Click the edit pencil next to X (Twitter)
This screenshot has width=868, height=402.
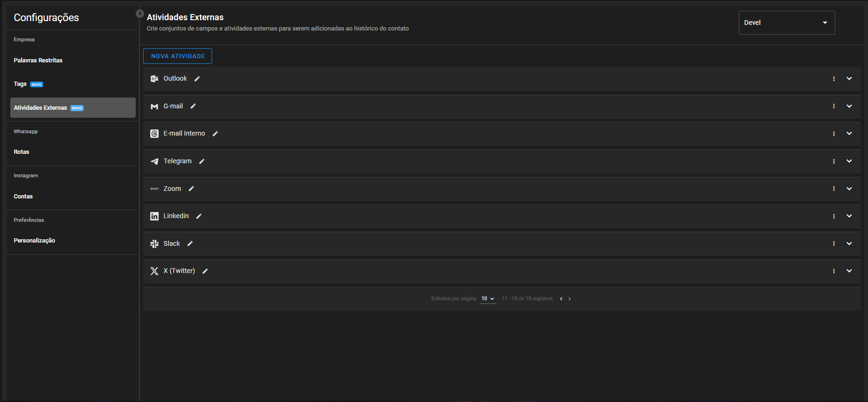(205, 271)
